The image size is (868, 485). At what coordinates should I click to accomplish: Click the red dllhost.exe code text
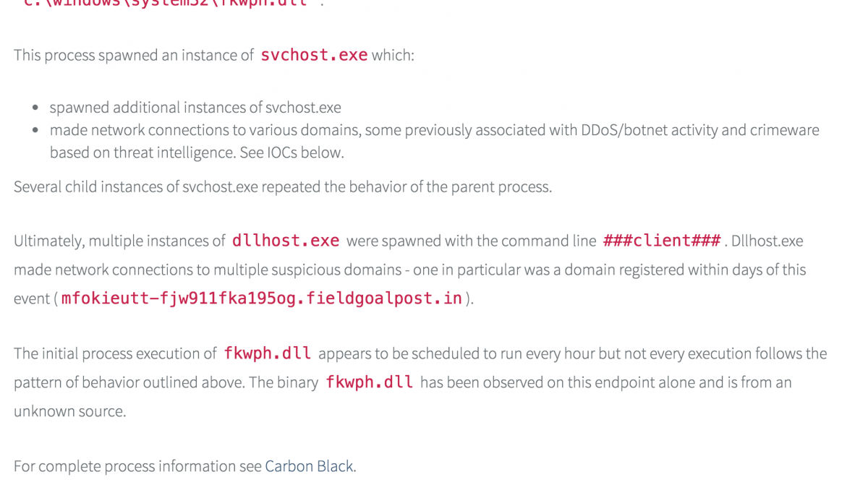[286, 241]
